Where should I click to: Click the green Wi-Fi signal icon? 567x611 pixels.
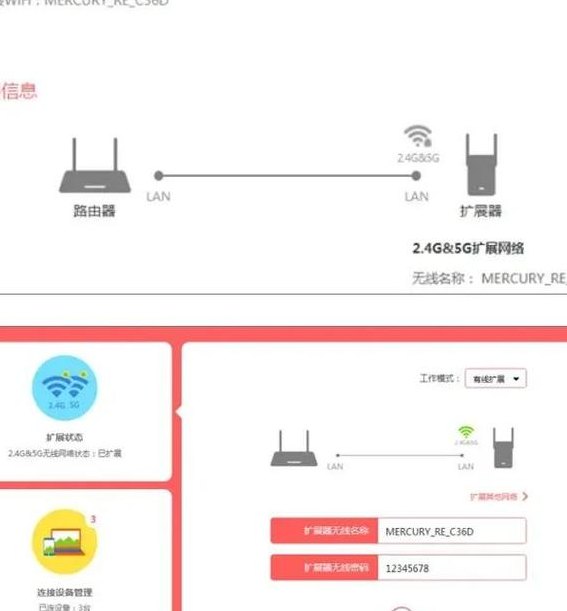[466, 432]
